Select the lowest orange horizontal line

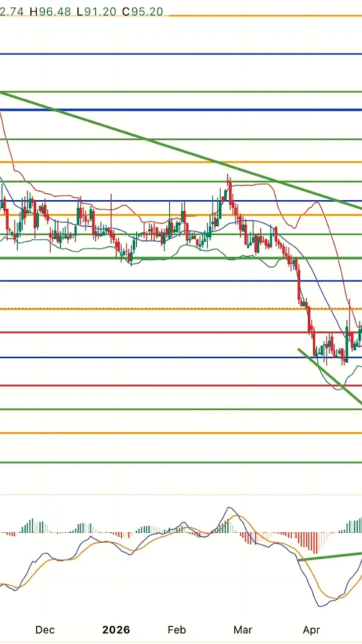pyautogui.click(x=181, y=433)
